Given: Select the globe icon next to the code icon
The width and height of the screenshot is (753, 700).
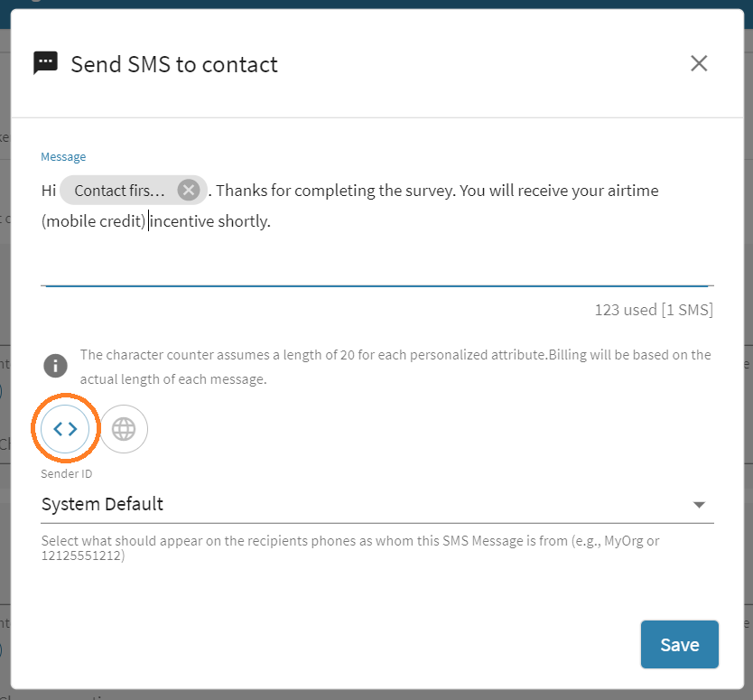Looking at the screenshot, I should point(123,428).
